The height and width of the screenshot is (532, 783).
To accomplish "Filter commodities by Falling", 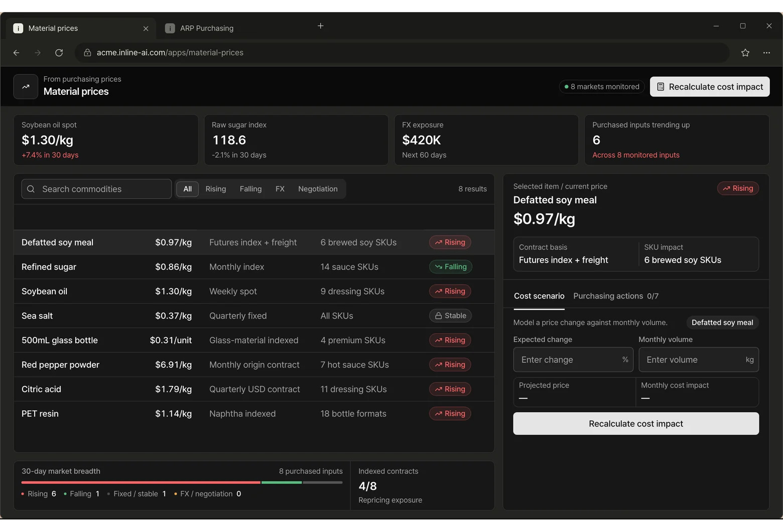I will click(251, 189).
